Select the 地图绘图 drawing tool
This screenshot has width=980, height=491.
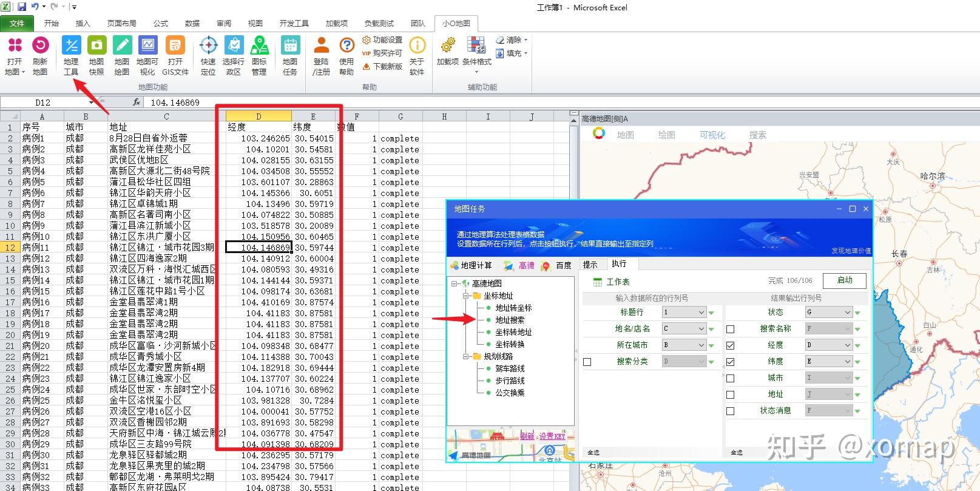click(x=122, y=55)
